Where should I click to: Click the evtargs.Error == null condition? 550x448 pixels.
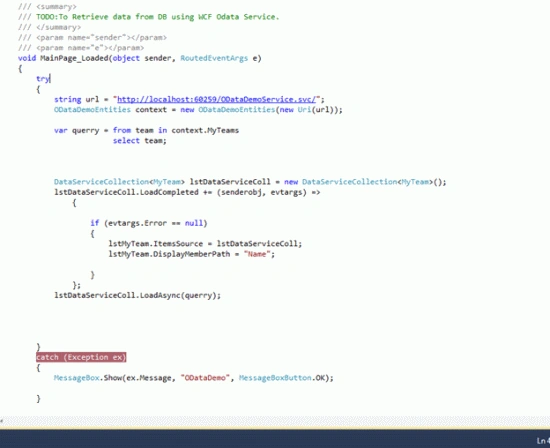click(x=156, y=223)
